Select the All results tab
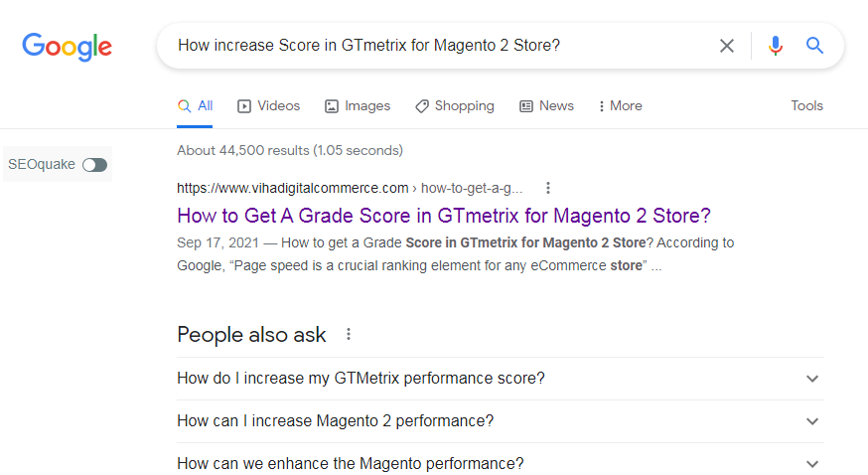Image resolution: width=868 pixels, height=475 pixels. (x=195, y=105)
